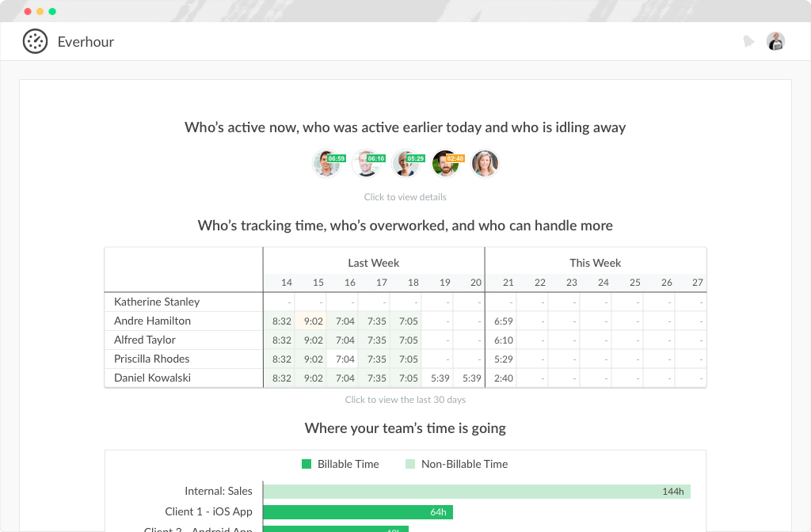Click the avatar with orange 02:40 timer
811x532 pixels.
[445, 164]
